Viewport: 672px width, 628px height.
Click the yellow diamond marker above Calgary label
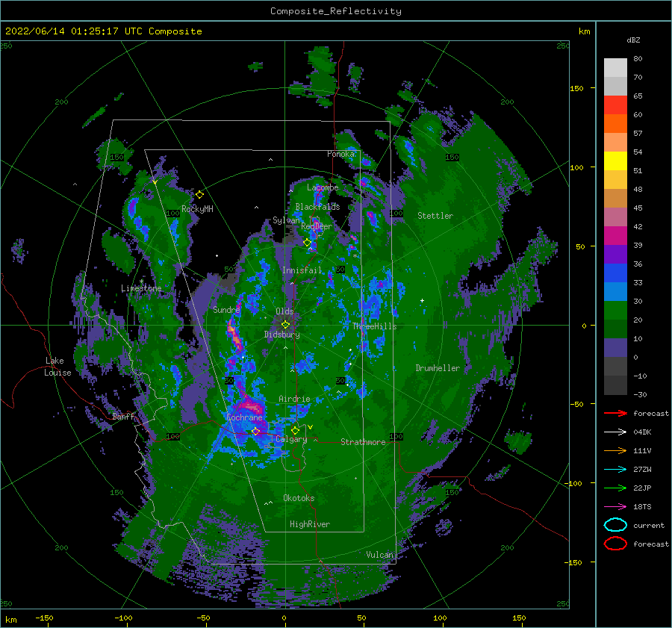pos(295,430)
